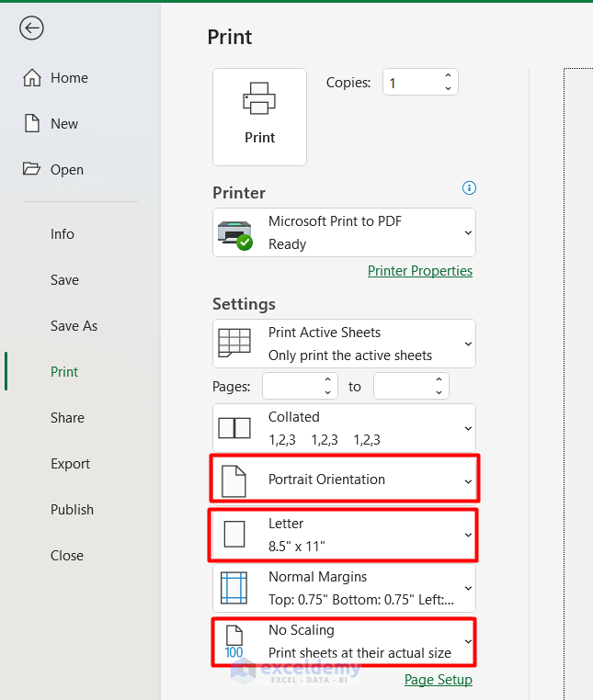Viewport: 593px width, 700px height.
Task: Expand the Print Active Sheets dropdown
Action: click(344, 344)
